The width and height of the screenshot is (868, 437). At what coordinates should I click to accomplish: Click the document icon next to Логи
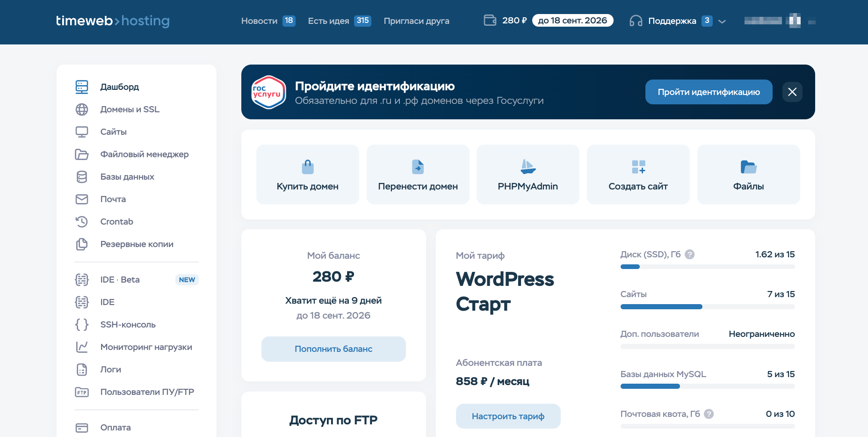pos(82,369)
